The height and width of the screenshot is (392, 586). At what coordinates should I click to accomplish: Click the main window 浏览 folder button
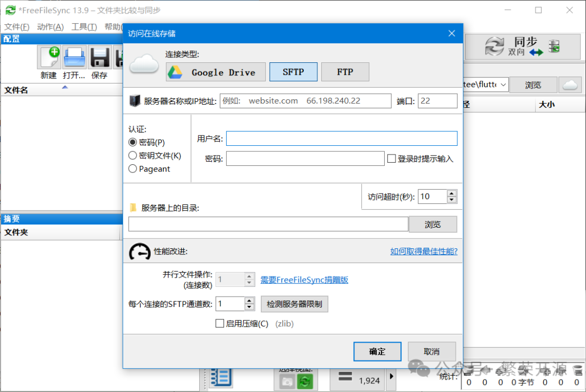point(533,85)
